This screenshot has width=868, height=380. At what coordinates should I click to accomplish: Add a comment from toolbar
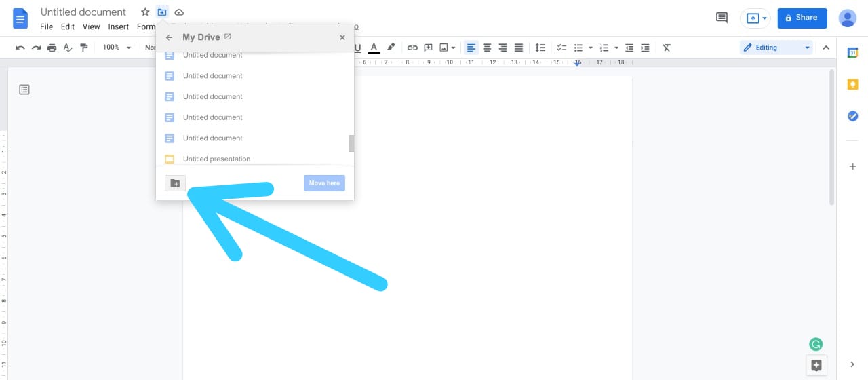429,47
